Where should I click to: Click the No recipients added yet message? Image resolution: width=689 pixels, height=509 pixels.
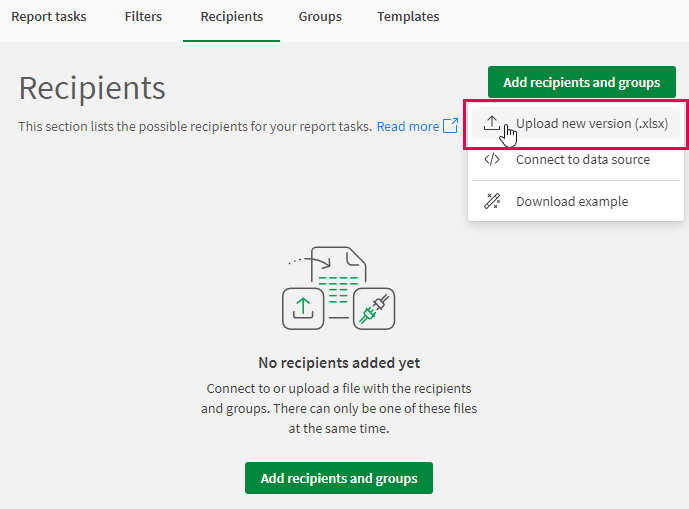(x=339, y=363)
